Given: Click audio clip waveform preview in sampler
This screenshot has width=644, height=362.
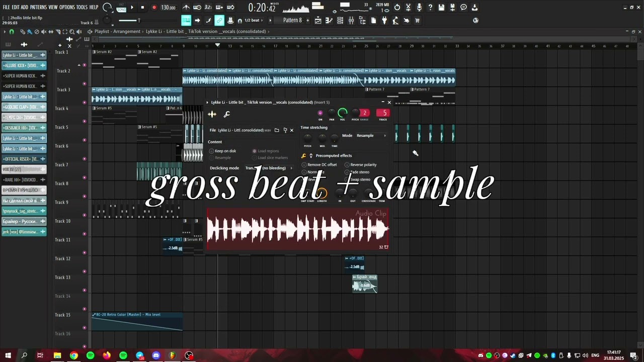Looking at the screenshot, I should (297, 229).
